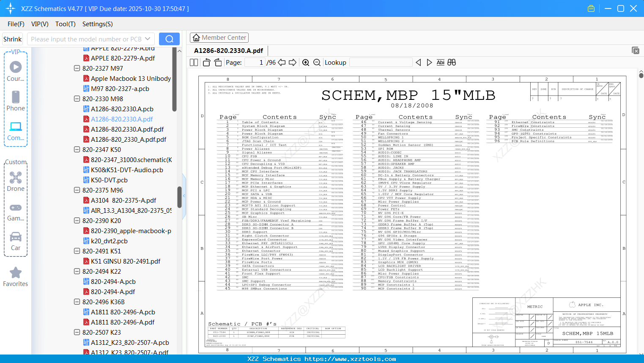Toggle whole-word match (Abi) icon
This screenshot has width=644, height=363.
440,63
